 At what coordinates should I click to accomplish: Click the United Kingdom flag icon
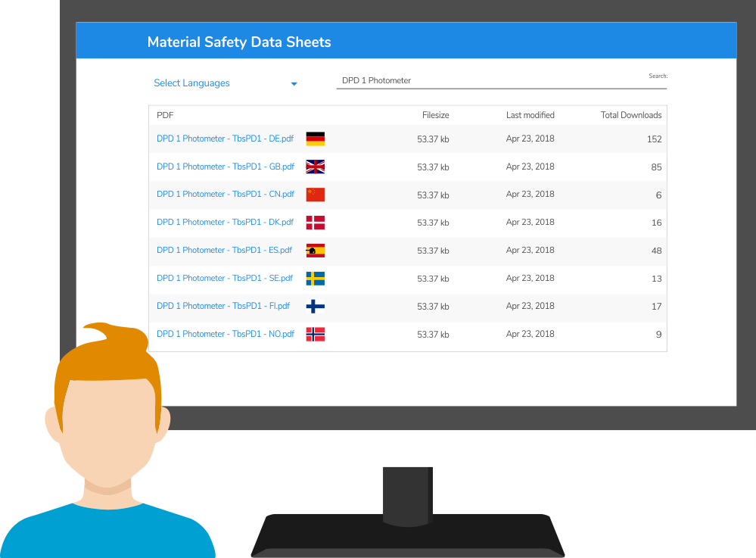(x=315, y=167)
